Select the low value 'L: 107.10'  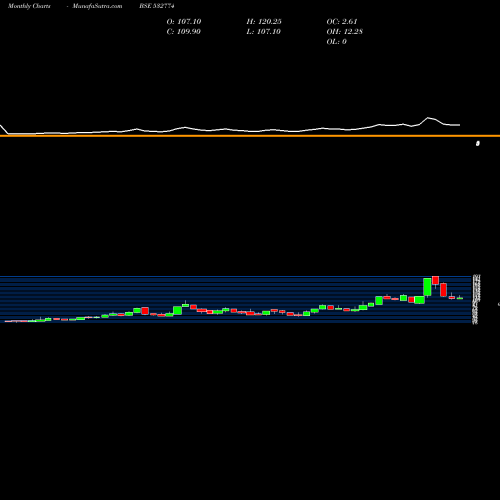(x=264, y=32)
